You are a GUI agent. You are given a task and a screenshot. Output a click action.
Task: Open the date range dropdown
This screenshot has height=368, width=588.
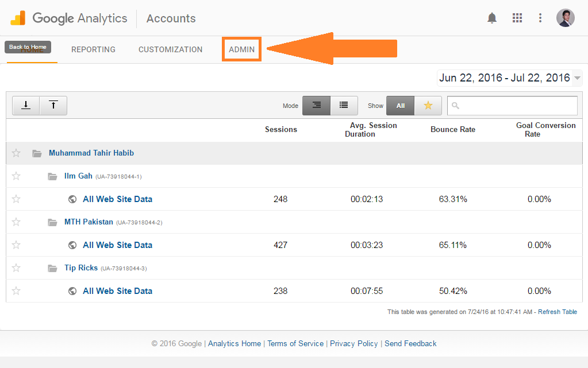click(510, 78)
